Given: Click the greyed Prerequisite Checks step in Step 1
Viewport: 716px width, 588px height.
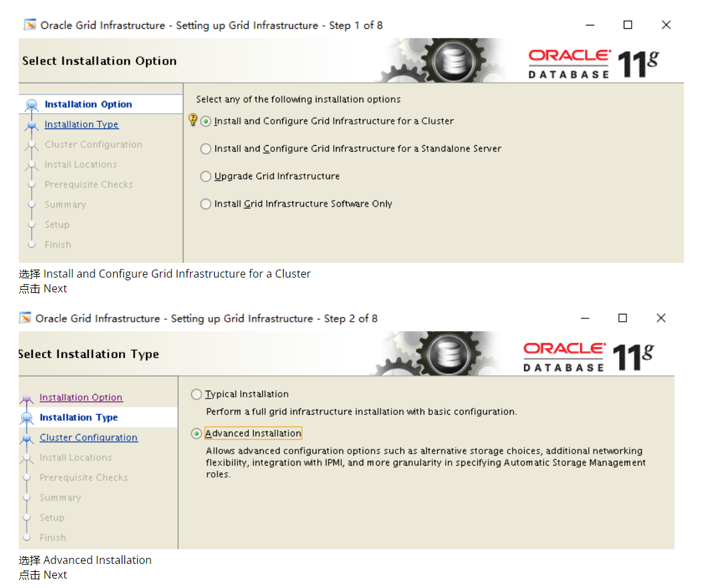Looking at the screenshot, I should coord(88,185).
